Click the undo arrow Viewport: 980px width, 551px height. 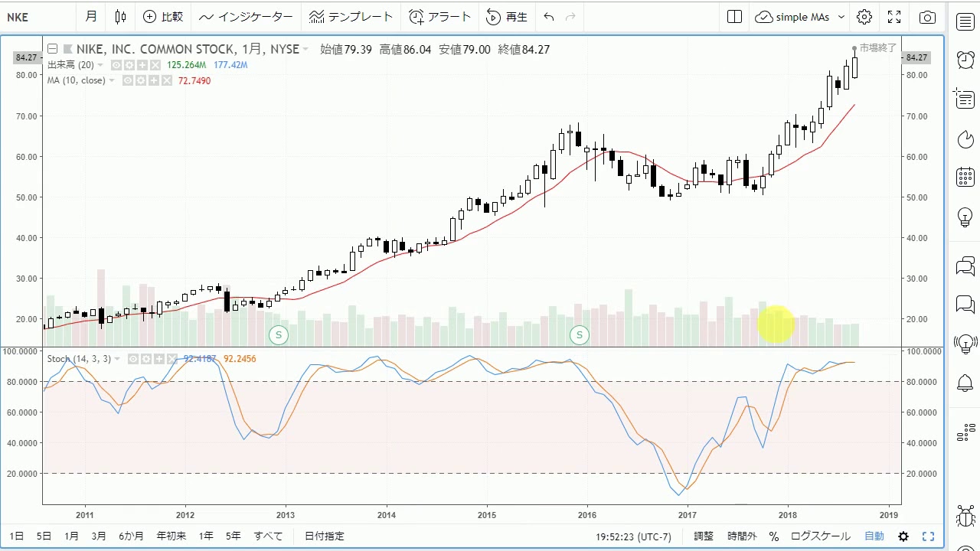[549, 17]
